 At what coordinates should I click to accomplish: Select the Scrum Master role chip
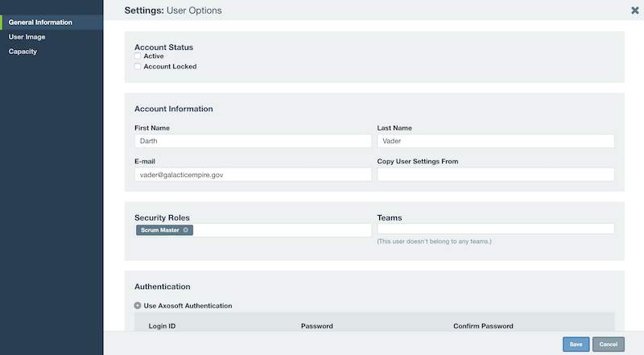pyautogui.click(x=160, y=230)
